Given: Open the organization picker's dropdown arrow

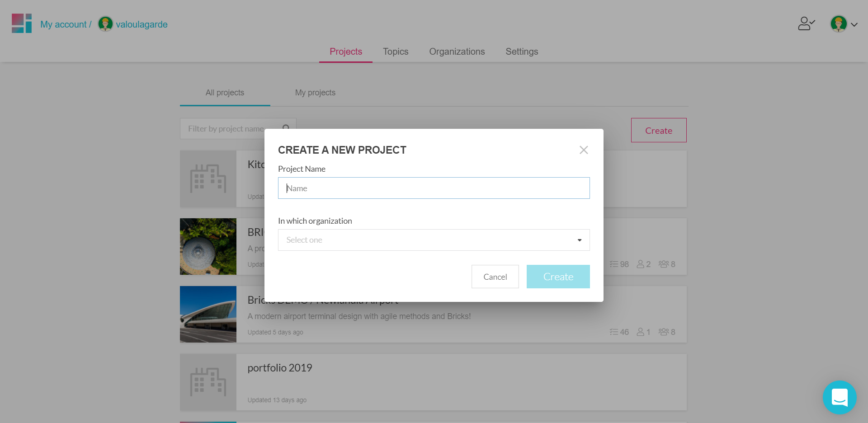Looking at the screenshot, I should pyautogui.click(x=579, y=240).
